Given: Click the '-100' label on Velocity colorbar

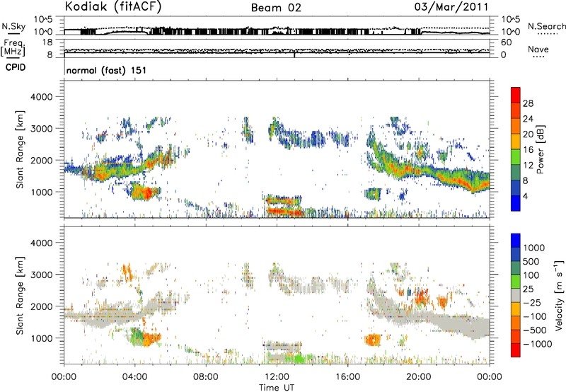Looking at the screenshot, I should 535,316.
